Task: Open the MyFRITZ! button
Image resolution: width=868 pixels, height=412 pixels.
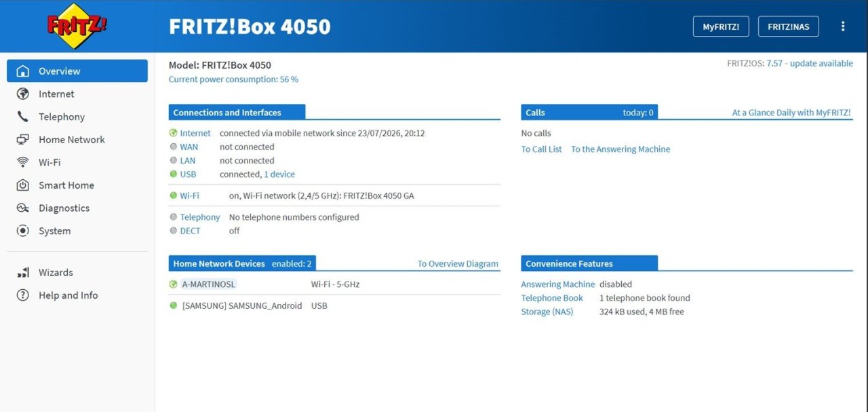Action: [720, 26]
